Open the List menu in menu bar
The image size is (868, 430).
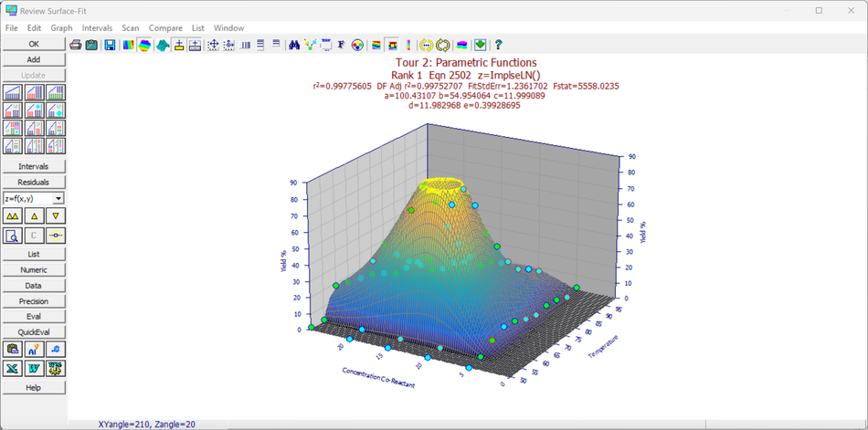point(198,27)
